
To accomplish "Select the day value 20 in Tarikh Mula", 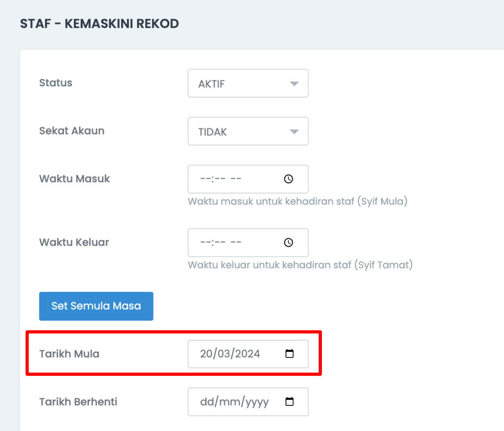I will 206,354.
